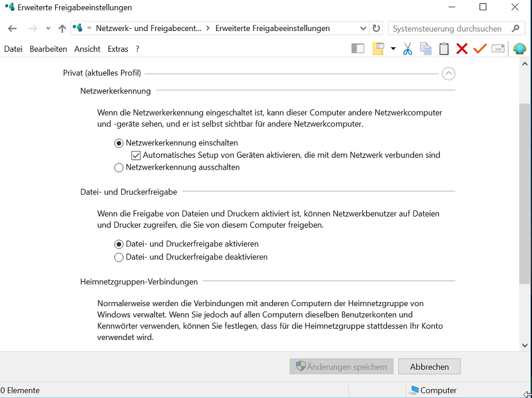The width and height of the screenshot is (532, 398).
Task: Click the navigation pane toggle toolbar icon
Action: (x=358, y=49)
